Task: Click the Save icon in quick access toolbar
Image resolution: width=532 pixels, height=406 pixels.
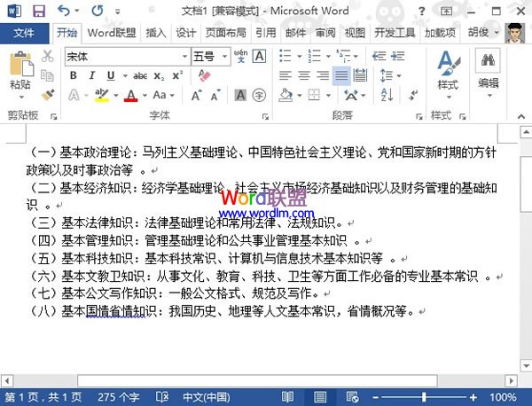Action: (x=38, y=12)
